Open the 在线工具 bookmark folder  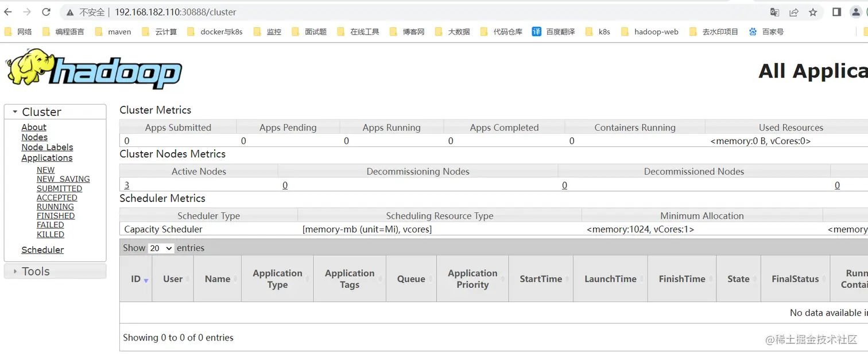[x=358, y=32]
